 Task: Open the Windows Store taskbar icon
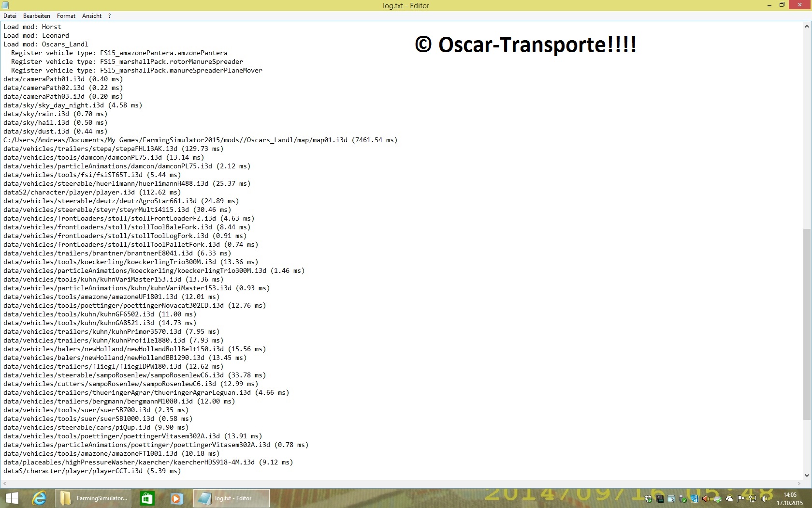147,498
